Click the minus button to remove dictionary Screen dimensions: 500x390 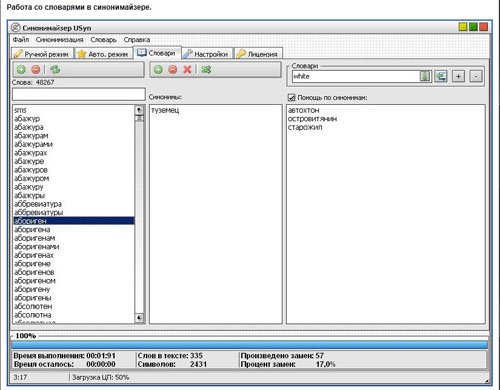coord(476,76)
